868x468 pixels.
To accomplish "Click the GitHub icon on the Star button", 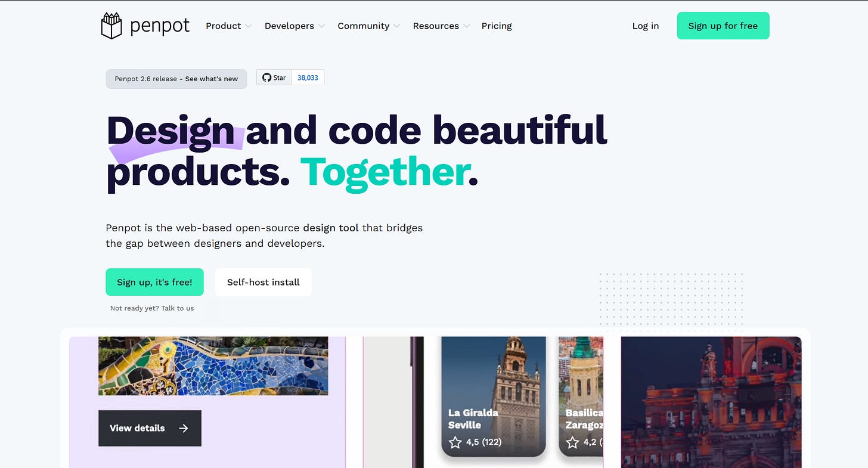I will tap(266, 78).
